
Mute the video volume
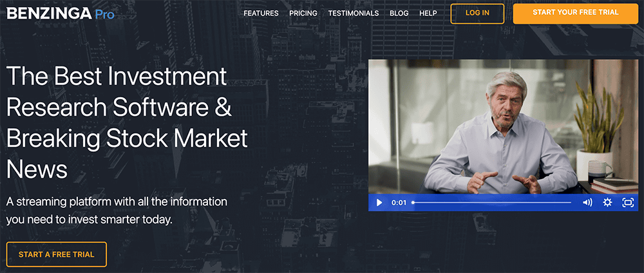pyautogui.click(x=587, y=202)
